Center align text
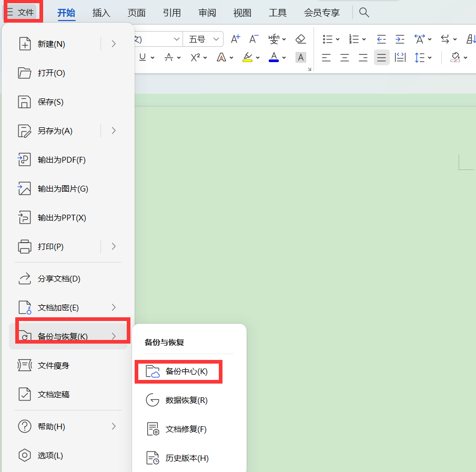This screenshot has width=476, height=472. click(345, 57)
